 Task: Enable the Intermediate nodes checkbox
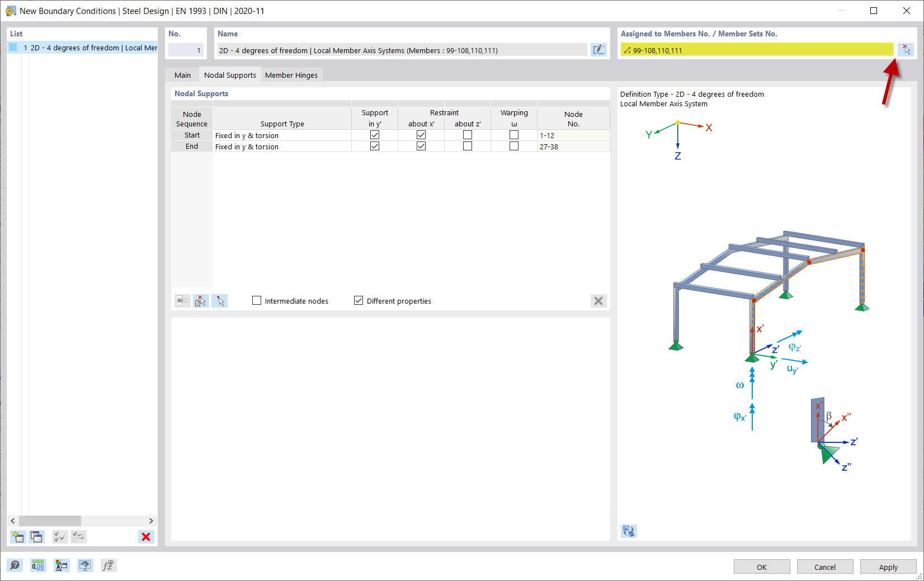[x=257, y=301]
